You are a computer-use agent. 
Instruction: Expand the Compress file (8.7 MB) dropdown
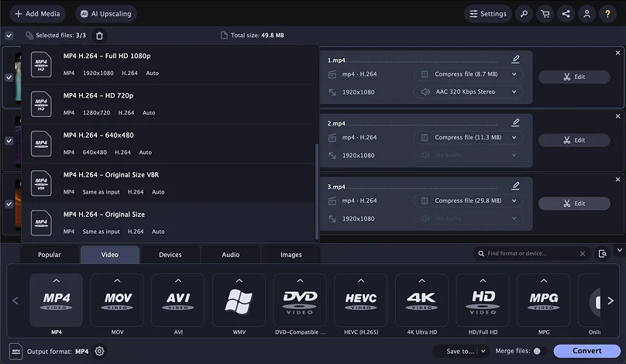[468, 74]
